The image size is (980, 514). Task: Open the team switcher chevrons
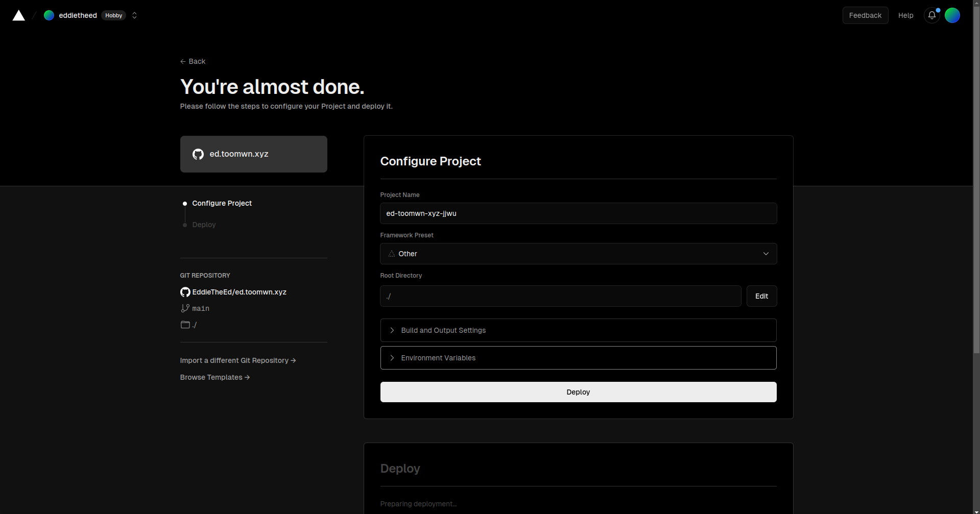coord(134,15)
